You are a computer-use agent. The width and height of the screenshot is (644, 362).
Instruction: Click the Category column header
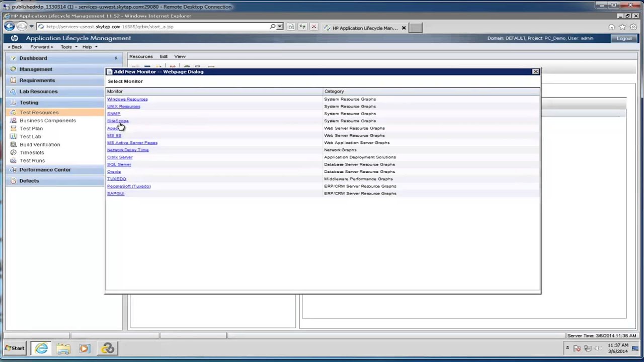click(431, 92)
